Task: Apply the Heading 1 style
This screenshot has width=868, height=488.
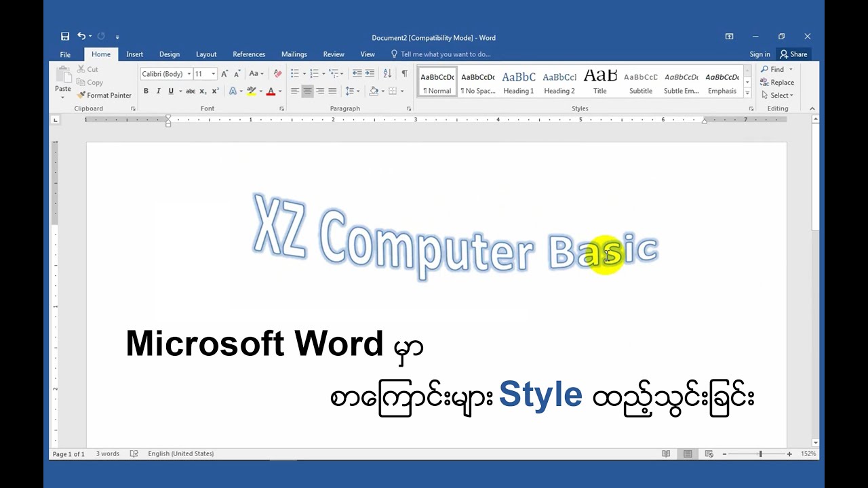Action: coord(519,83)
